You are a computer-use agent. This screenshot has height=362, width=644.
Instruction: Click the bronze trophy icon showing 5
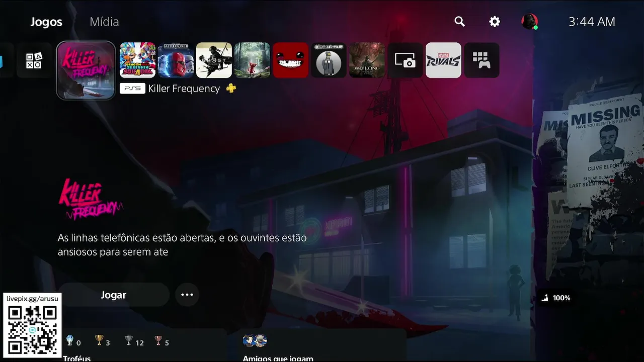pyautogui.click(x=158, y=341)
